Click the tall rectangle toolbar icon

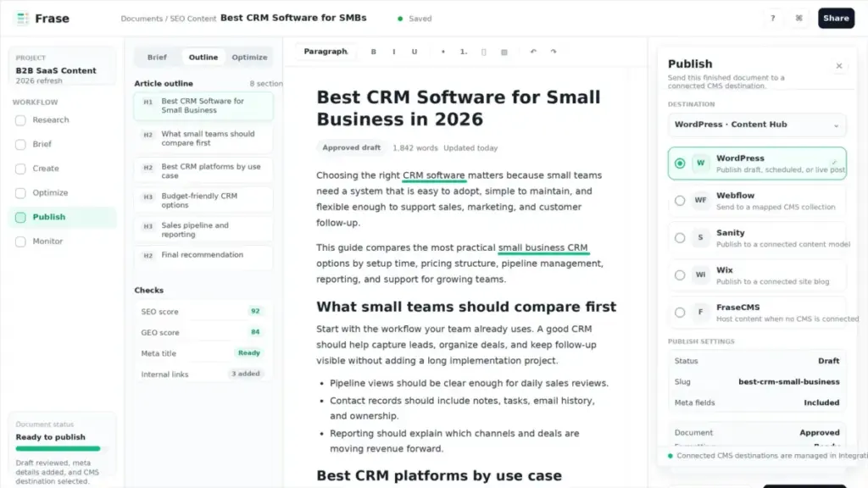484,52
